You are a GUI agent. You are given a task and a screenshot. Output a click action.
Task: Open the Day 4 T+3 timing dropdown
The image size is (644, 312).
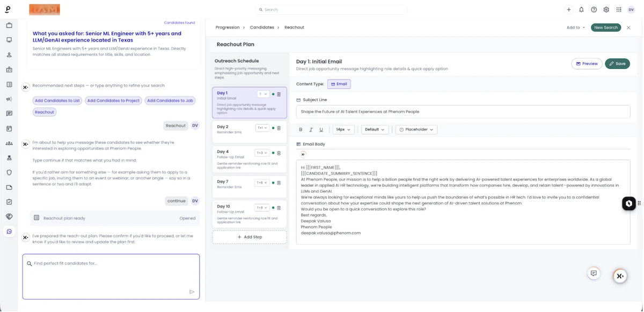(263, 153)
